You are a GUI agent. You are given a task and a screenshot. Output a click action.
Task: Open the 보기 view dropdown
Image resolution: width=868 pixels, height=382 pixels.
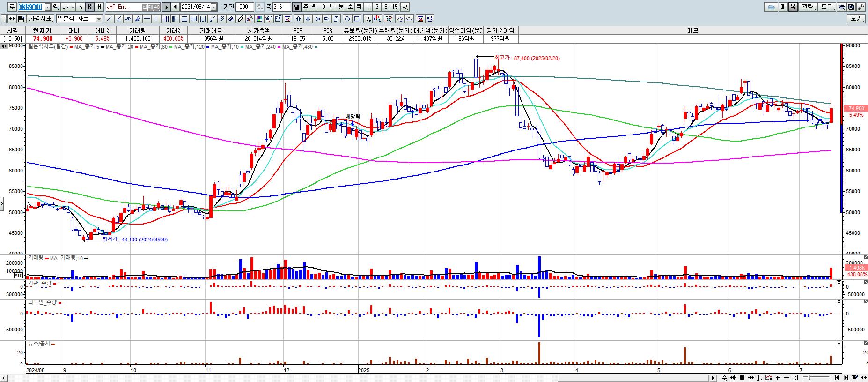[x=857, y=19]
